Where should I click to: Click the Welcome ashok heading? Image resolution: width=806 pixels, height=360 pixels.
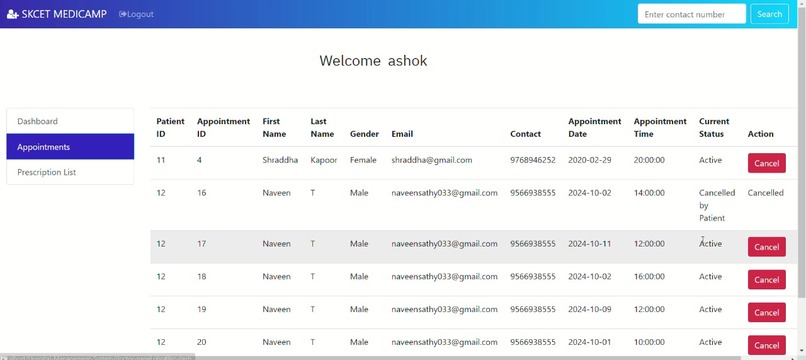(373, 61)
